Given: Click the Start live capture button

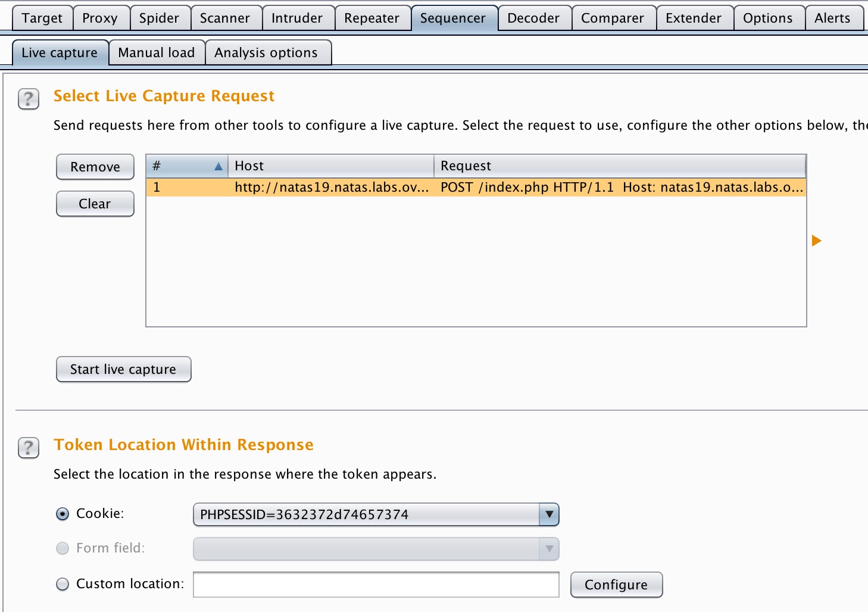Looking at the screenshot, I should (123, 369).
